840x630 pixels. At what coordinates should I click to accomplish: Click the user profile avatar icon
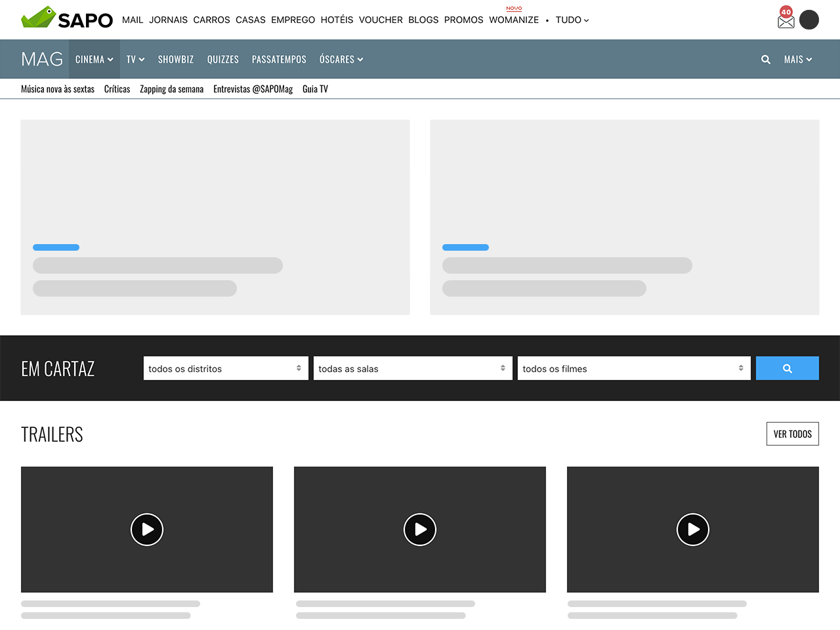tap(809, 20)
